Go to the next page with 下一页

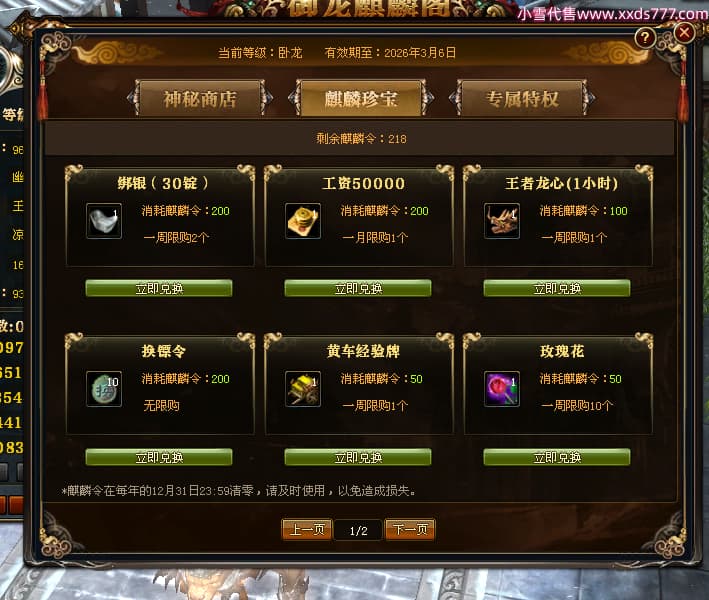pyautogui.click(x=410, y=529)
